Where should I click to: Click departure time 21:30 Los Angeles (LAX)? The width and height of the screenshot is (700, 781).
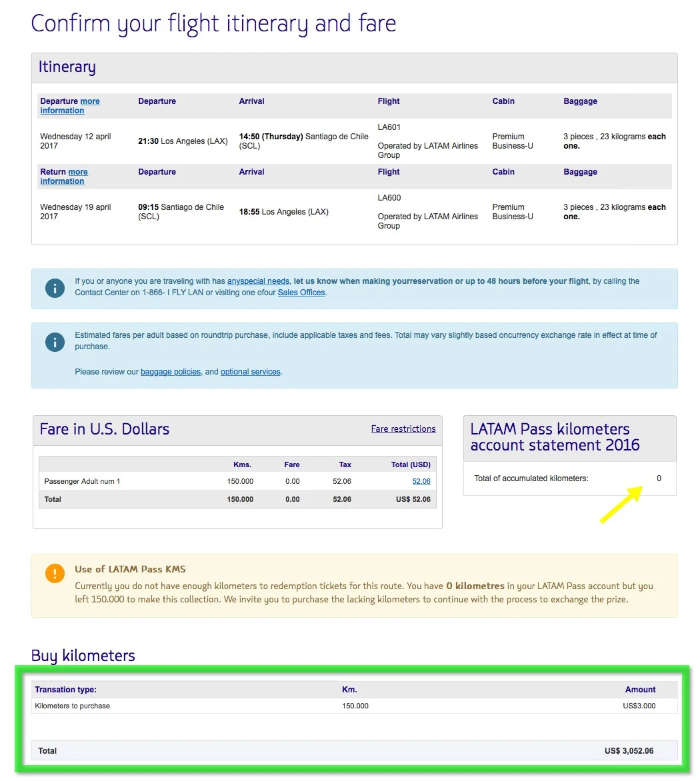pos(183,141)
